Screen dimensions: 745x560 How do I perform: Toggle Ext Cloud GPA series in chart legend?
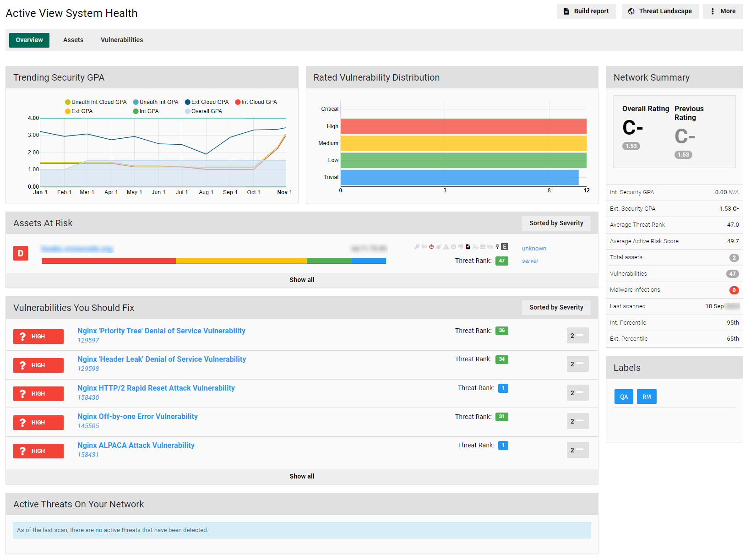(207, 102)
